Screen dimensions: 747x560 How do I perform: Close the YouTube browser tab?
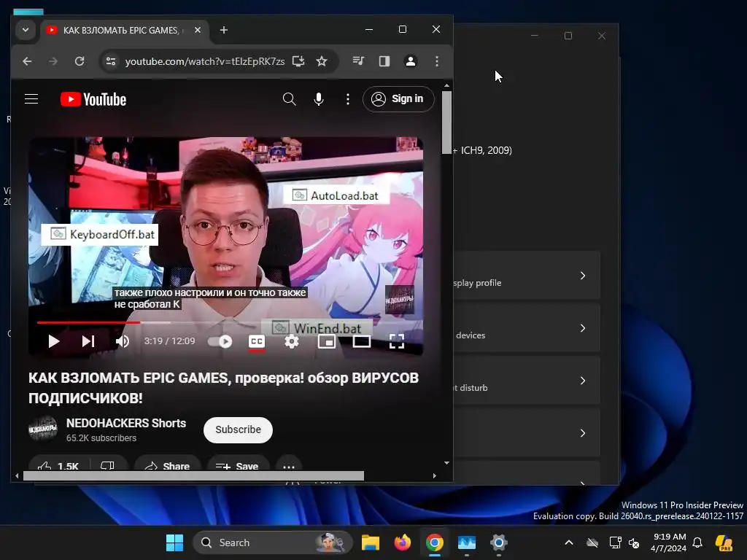(198, 30)
